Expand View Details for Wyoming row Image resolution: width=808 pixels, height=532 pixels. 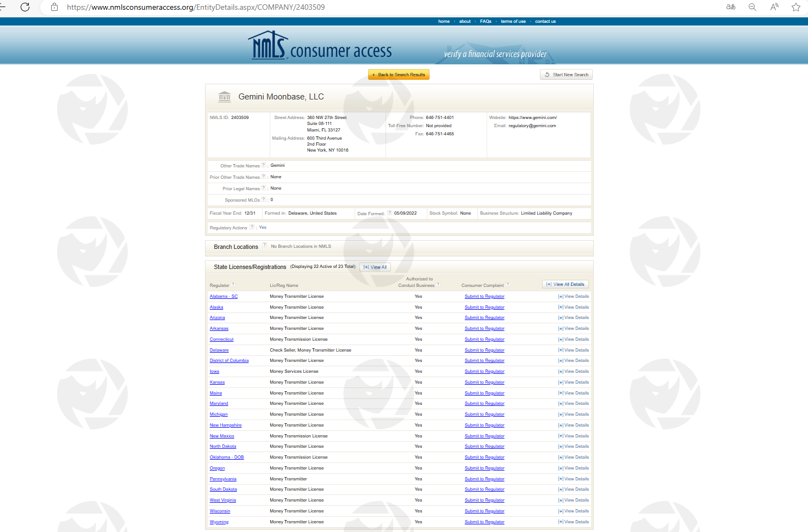coord(574,522)
